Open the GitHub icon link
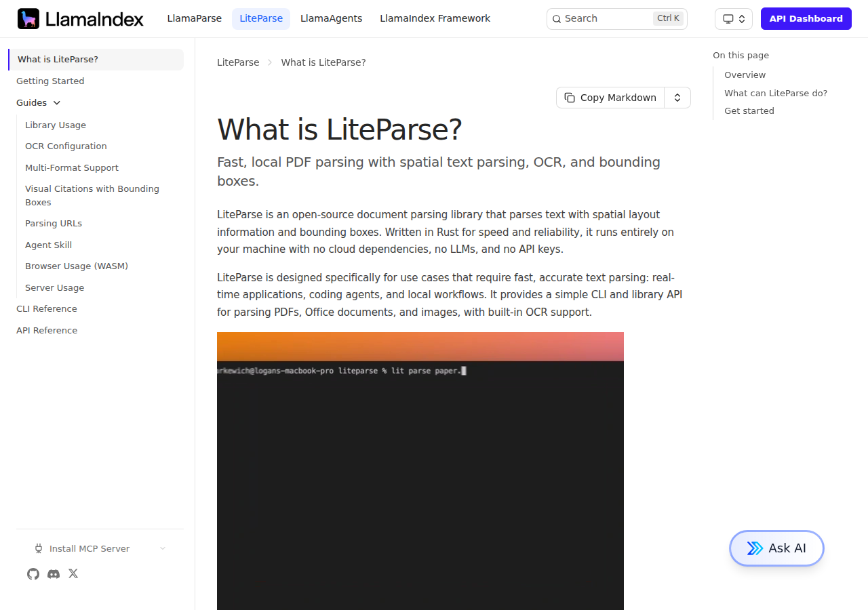 33,574
